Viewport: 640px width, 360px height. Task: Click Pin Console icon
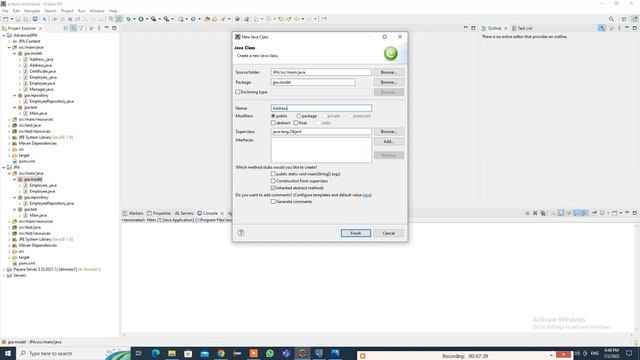(x=594, y=213)
